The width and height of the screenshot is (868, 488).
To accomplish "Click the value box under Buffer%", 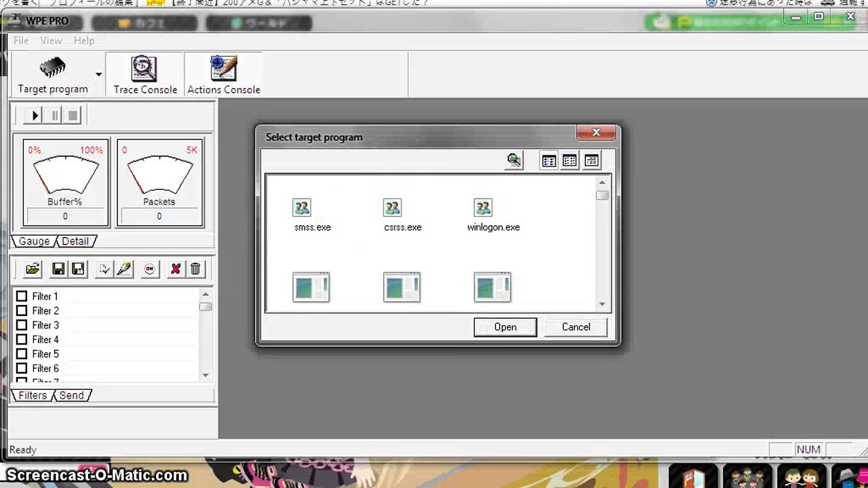I will (65, 216).
